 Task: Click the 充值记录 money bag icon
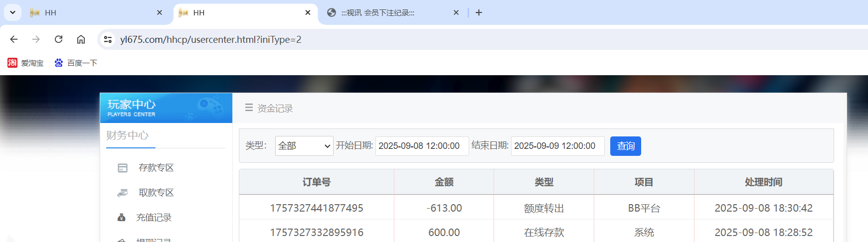121,217
